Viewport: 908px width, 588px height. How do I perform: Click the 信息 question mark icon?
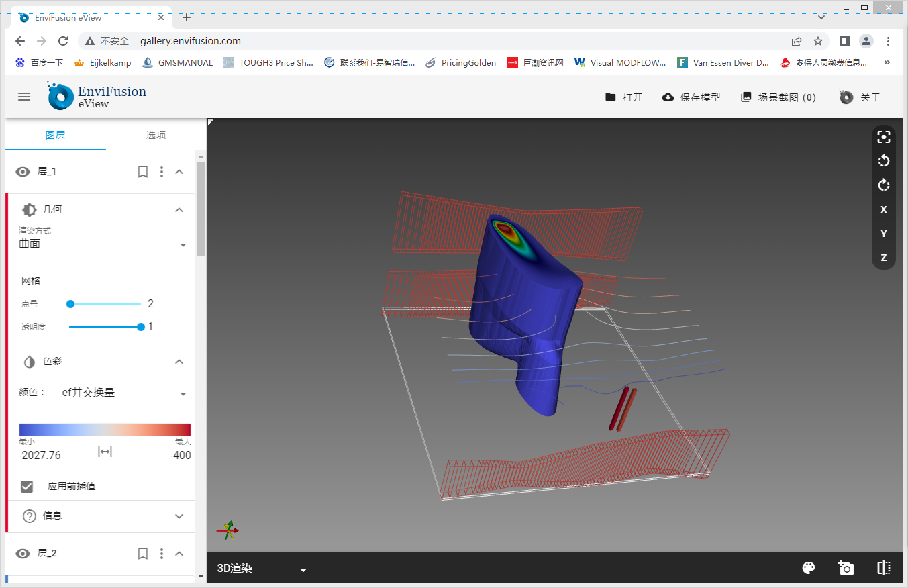pyautogui.click(x=30, y=516)
